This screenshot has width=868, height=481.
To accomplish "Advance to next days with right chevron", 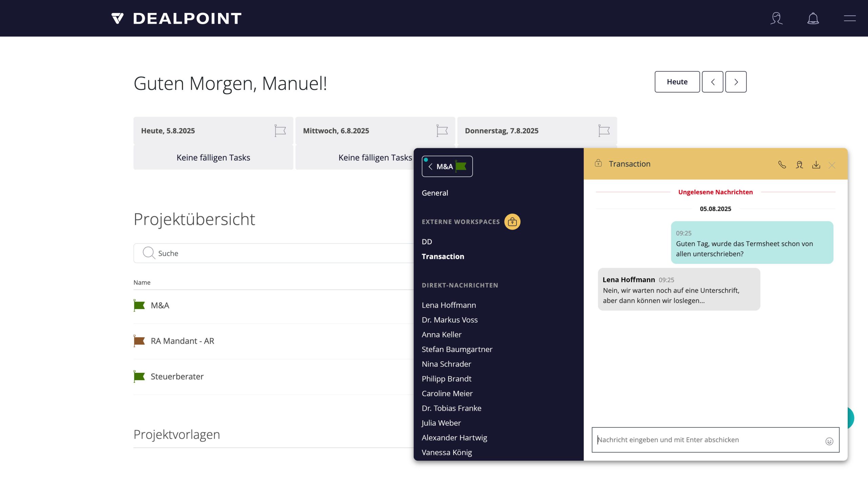I will 736,82.
